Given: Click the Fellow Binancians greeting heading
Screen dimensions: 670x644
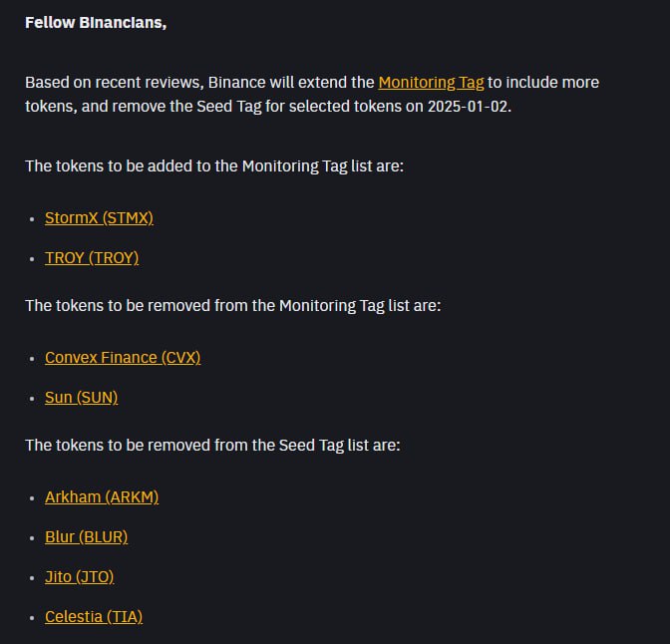Looking at the screenshot, I should tap(96, 23).
